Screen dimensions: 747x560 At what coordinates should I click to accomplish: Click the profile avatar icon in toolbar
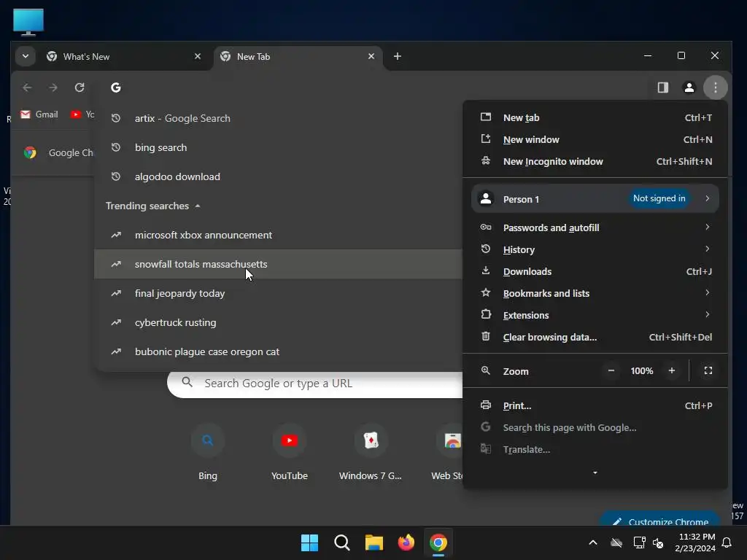click(x=689, y=87)
